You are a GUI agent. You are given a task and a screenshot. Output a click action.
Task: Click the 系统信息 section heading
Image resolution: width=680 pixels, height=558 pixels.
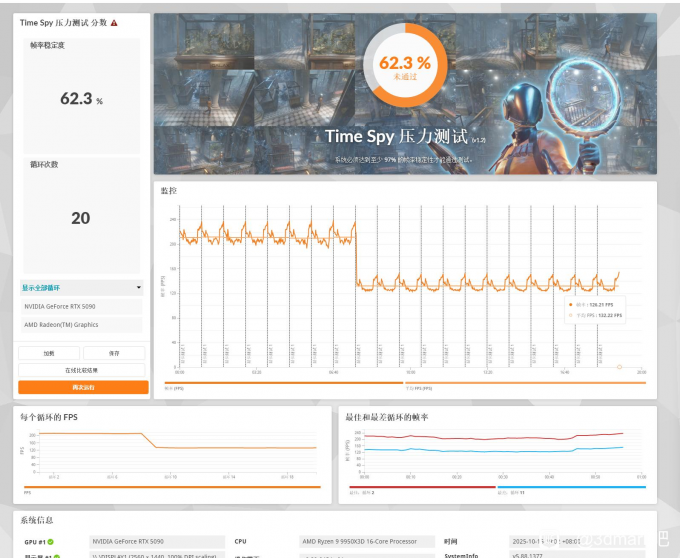point(36,520)
